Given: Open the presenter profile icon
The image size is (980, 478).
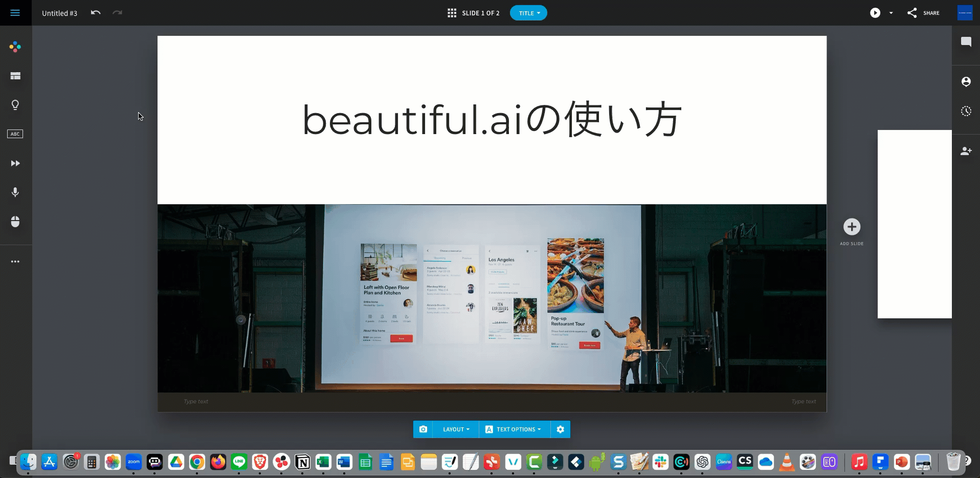Looking at the screenshot, I should click(x=966, y=82).
